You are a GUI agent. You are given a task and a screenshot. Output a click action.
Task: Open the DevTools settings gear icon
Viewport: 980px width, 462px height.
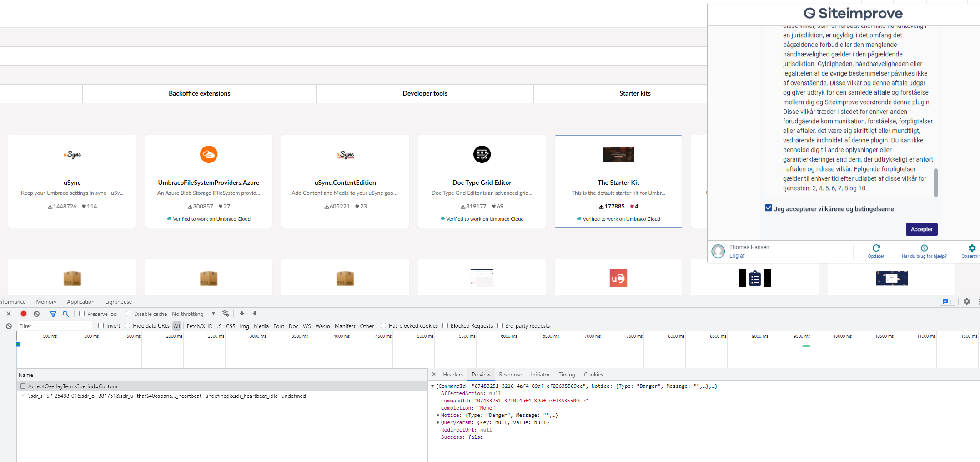point(967,301)
